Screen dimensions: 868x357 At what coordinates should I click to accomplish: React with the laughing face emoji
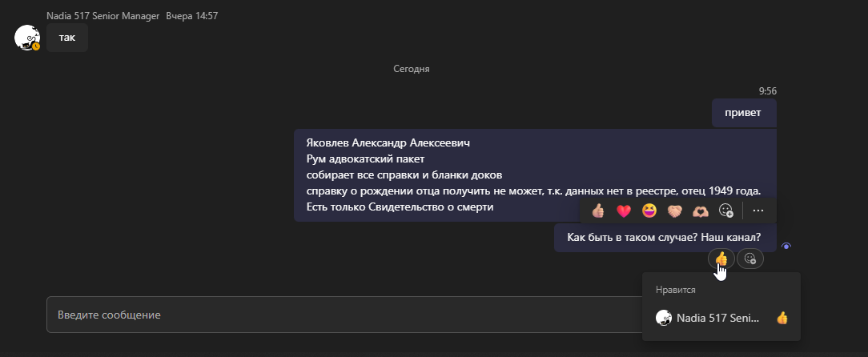(649, 211)
